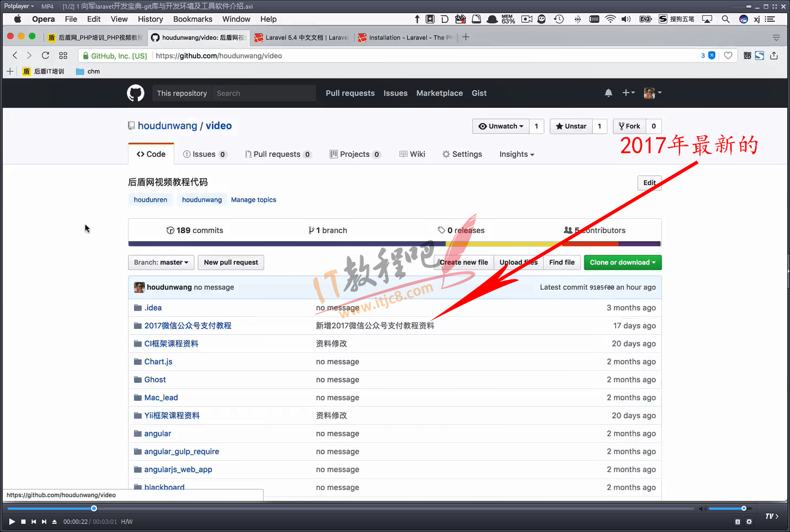
Task: Open the notifications bell icon
Action: tap(609, 93)
